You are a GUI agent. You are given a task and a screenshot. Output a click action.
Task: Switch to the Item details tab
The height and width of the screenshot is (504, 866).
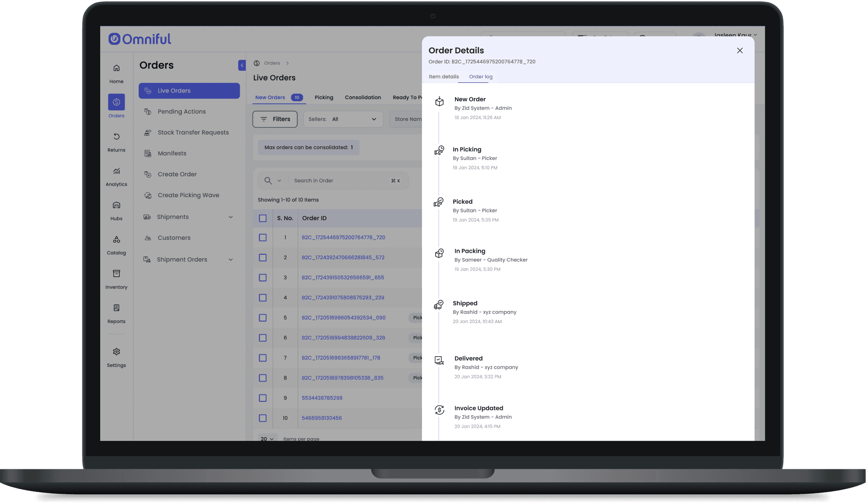point(444,77)
